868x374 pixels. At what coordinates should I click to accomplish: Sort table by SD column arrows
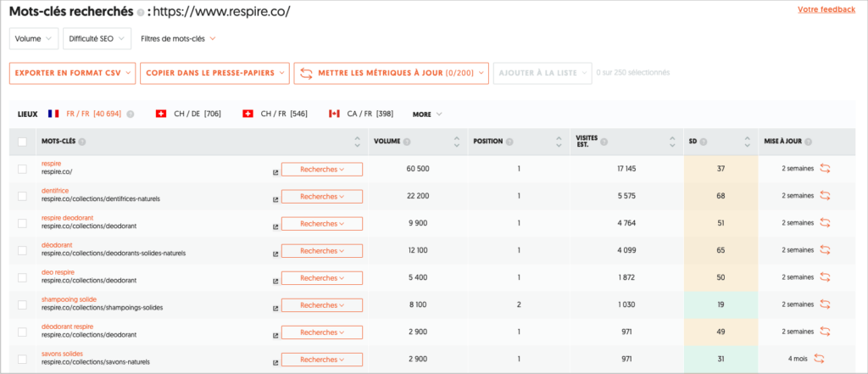748,142
